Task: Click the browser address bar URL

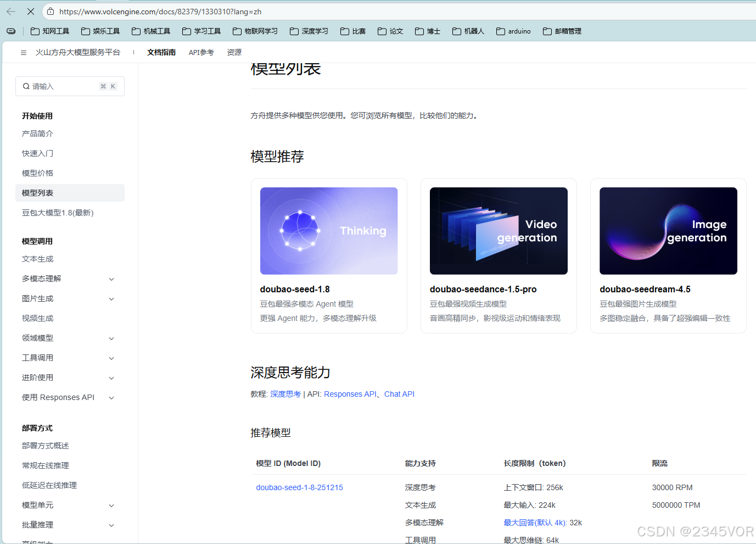Action: pos(160,12)
